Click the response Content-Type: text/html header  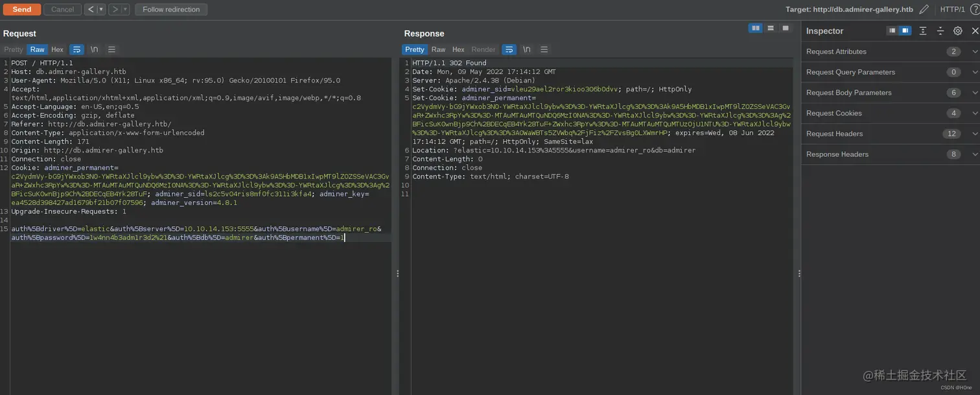491,176
